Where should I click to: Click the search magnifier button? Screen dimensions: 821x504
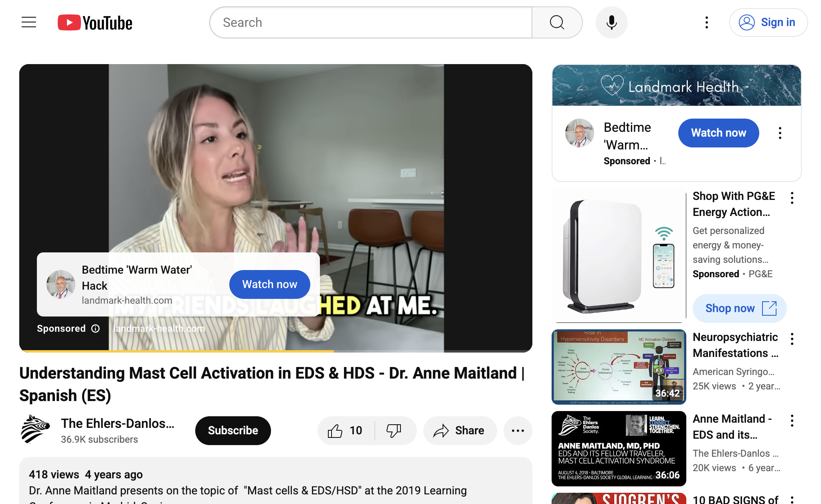(x=557, y=22)
